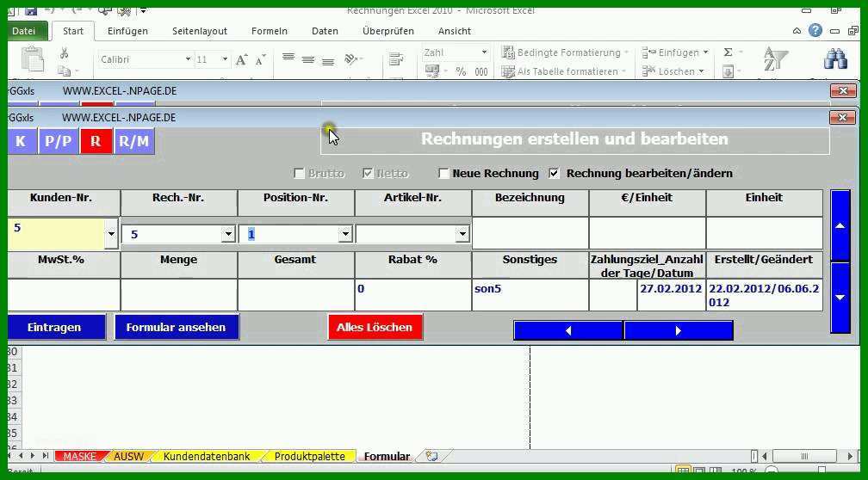Viewport: 868px width, 480px height.
Task: Open the Kundendatenbank sheet tab
Action: pos(207,456)
